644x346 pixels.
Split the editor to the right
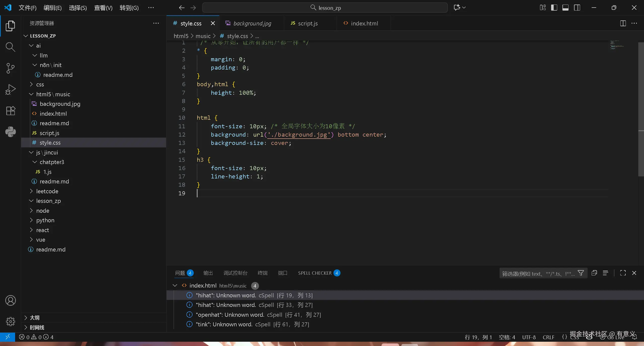623,23
